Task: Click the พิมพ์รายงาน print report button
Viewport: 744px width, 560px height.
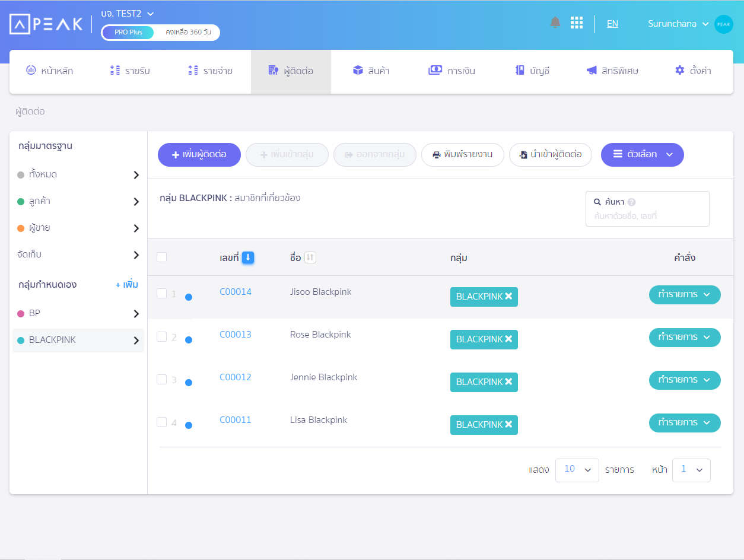Action: click(463, 155)
